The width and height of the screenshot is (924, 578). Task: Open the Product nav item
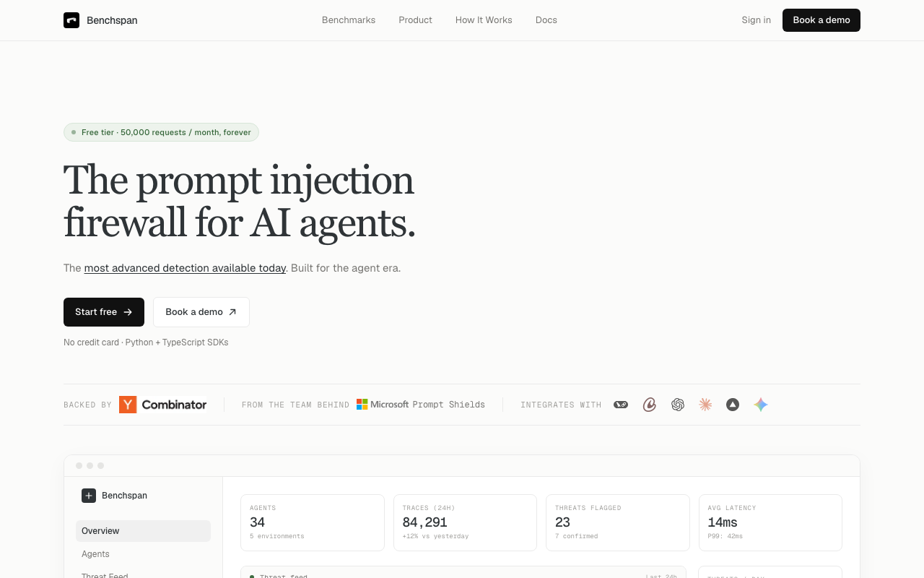pyautogui.click(x=415, y=20)
